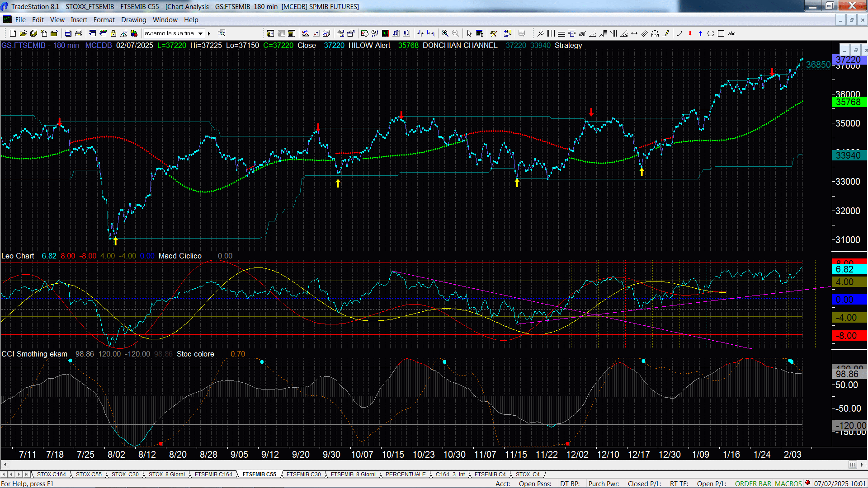Screen dimensions: 868x488
Task: Click the tab scroll next arrow
Action: point(19,474)
